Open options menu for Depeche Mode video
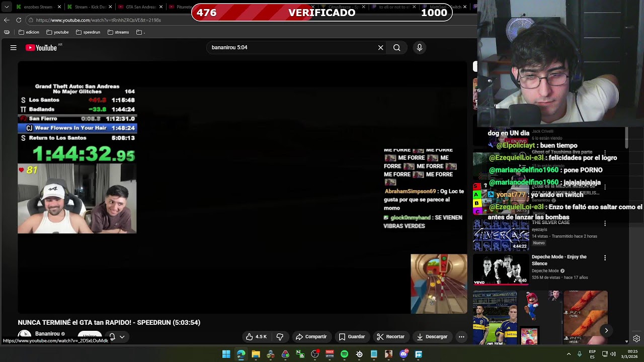Screen dimensions: 644x362 point(605,257)
